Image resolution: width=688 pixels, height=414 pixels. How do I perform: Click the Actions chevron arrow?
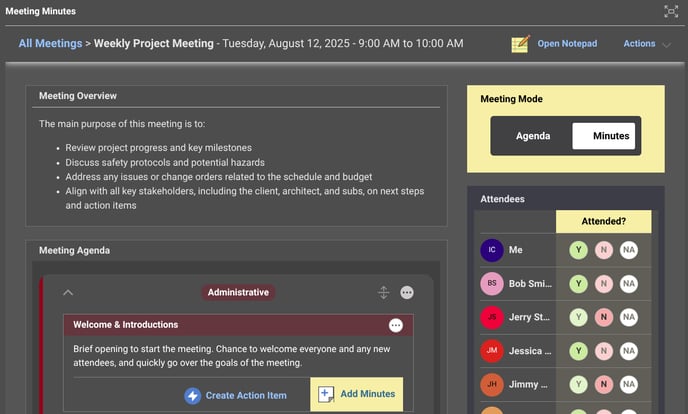666,45
